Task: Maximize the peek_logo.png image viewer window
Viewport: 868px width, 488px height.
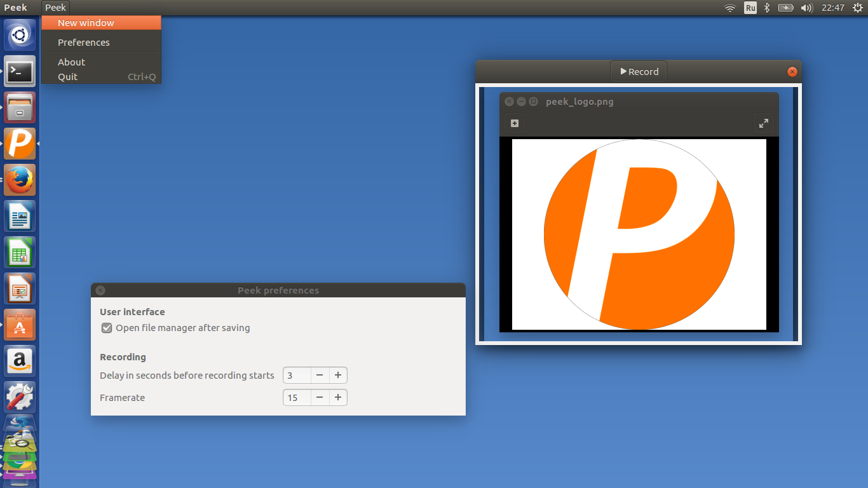Action: [x=533, y=102]
